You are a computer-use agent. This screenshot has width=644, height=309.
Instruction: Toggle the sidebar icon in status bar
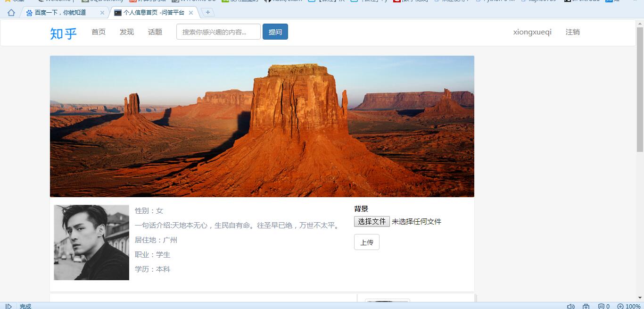[8, 306]
